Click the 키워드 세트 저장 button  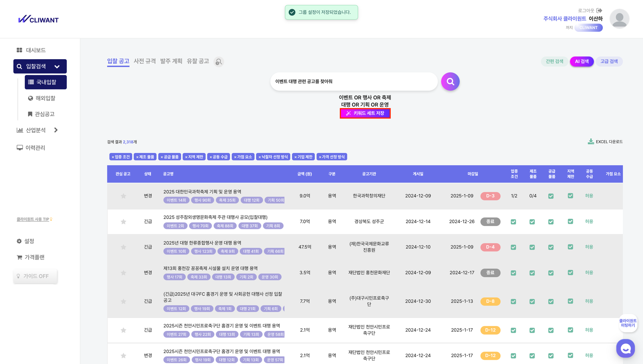point(365,113)
